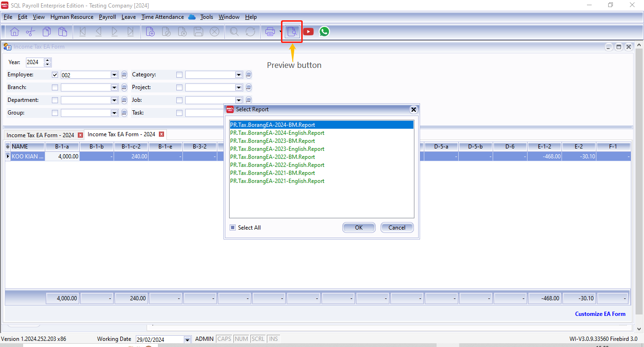Screen dimensions: 644x347
Task: Click the Print icon in the toolbar
Action: (x=270, y=32)
